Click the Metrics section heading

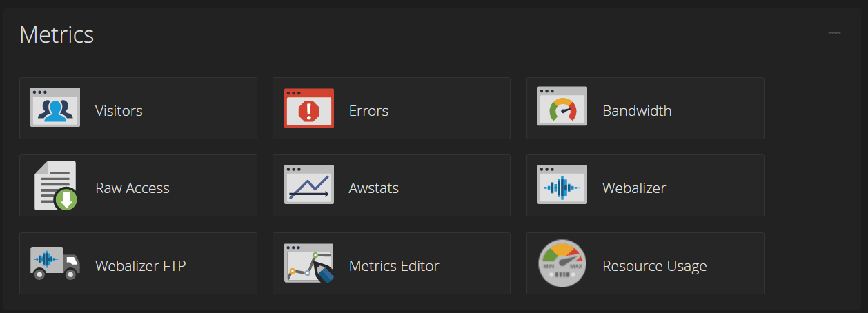click(57, 34)
